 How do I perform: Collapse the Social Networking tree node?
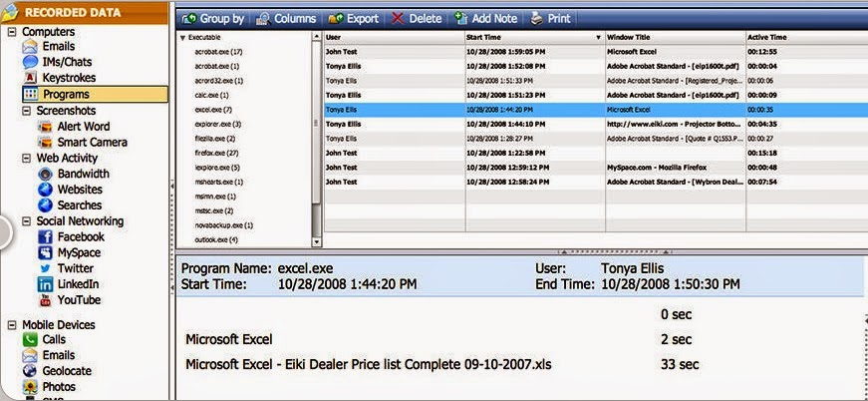click(27, 221)
